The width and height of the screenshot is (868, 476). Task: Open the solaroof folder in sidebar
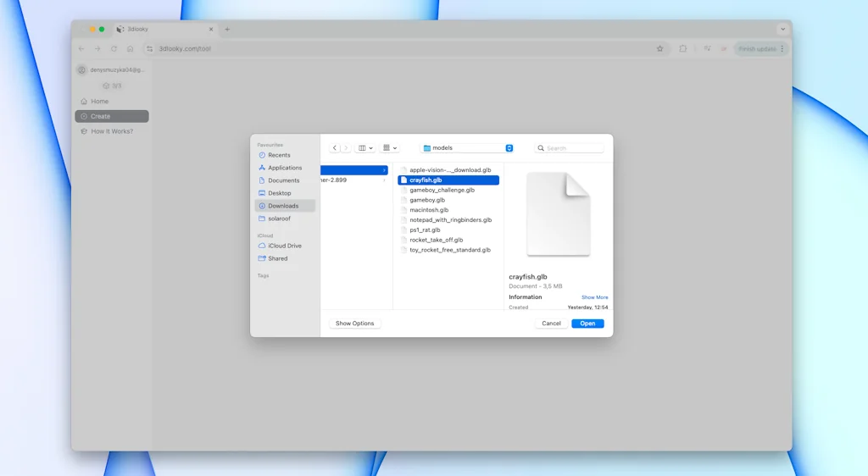tap(279, 219)
